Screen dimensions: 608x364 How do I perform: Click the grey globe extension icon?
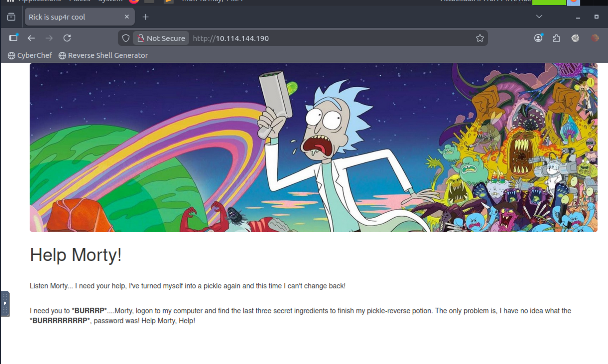(575, 38)
